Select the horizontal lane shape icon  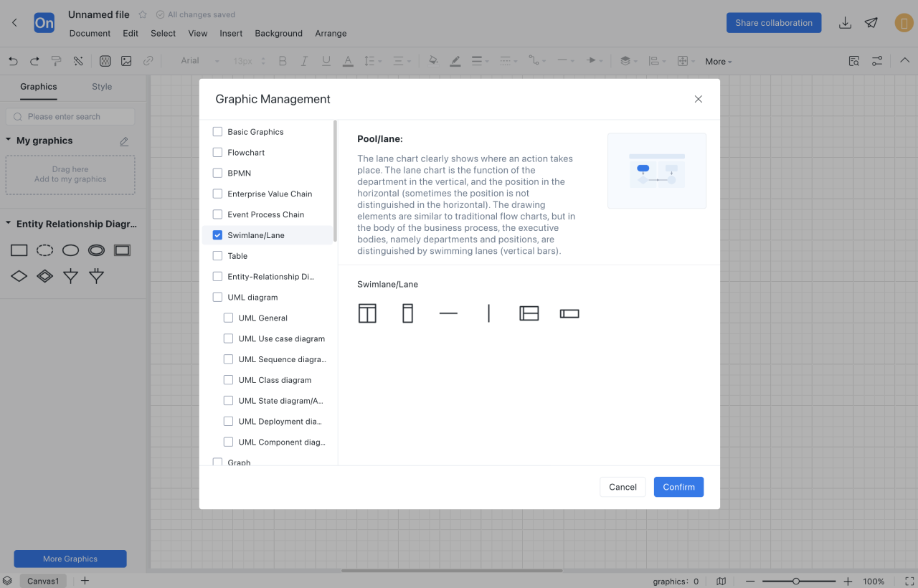569,313
